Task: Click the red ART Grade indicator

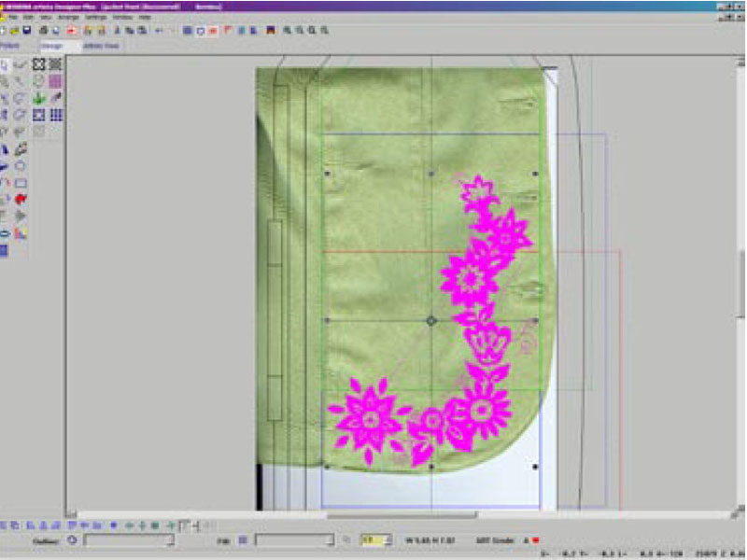Action: click(x=537, y=539)
